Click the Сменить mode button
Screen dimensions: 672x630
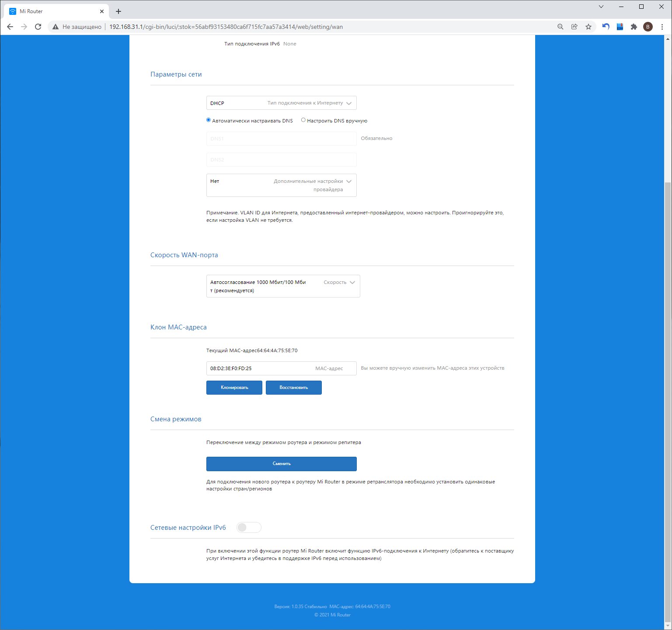(282, 464)
